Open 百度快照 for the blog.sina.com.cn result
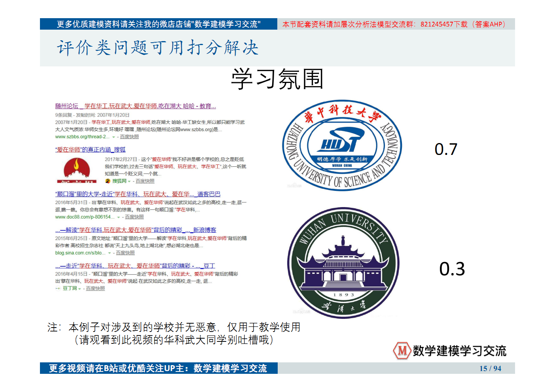 point(125,253)
